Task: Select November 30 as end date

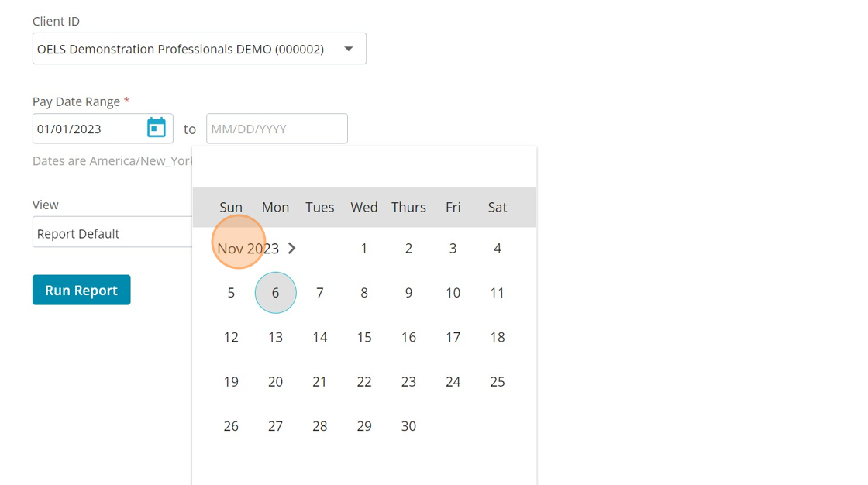Action: tap(408, 426)
